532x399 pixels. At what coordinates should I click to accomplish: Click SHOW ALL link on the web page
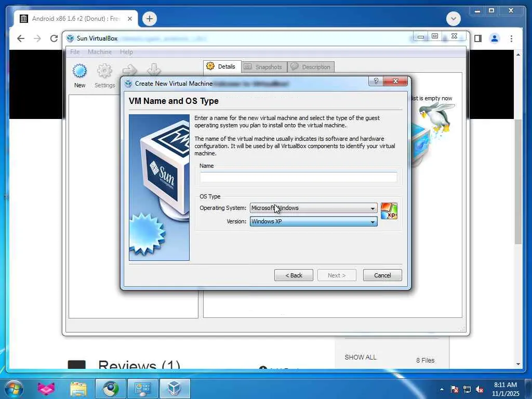361,357
